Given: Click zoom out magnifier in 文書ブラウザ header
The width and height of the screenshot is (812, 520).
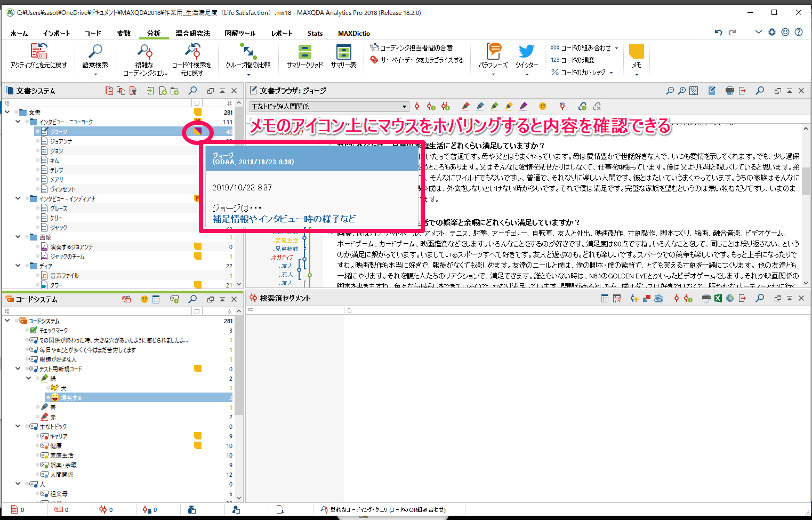Looking at the screenshot, I should (670, 91).
